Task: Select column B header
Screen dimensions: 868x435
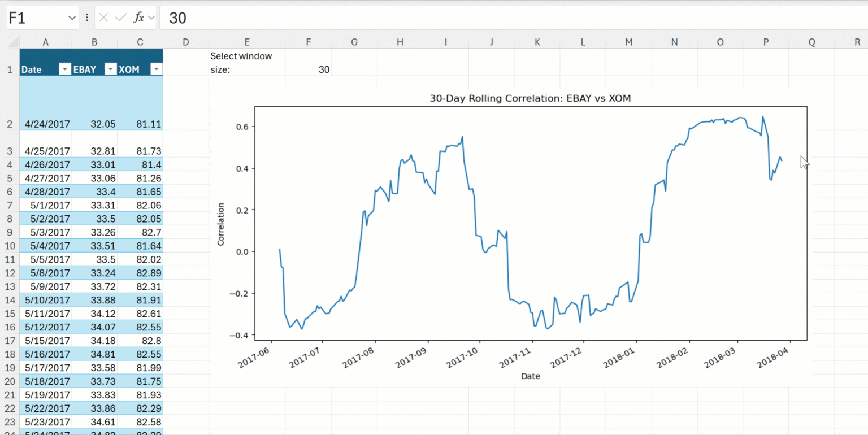Action: click(x=94, y=42)
